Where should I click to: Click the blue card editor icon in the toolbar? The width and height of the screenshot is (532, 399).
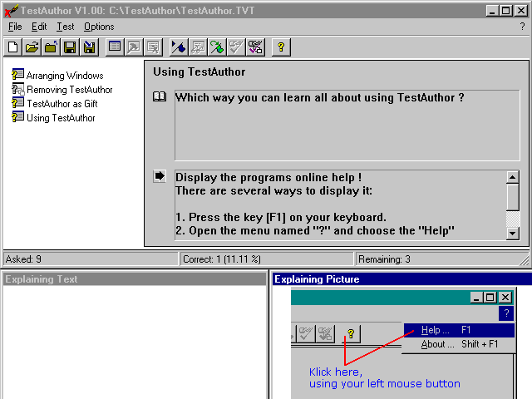115,47
